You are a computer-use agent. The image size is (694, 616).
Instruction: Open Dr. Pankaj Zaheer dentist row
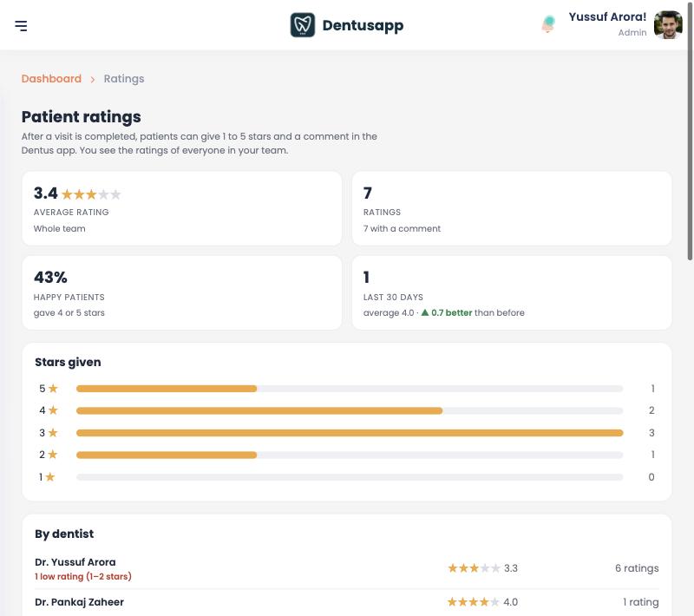point(346,602)
